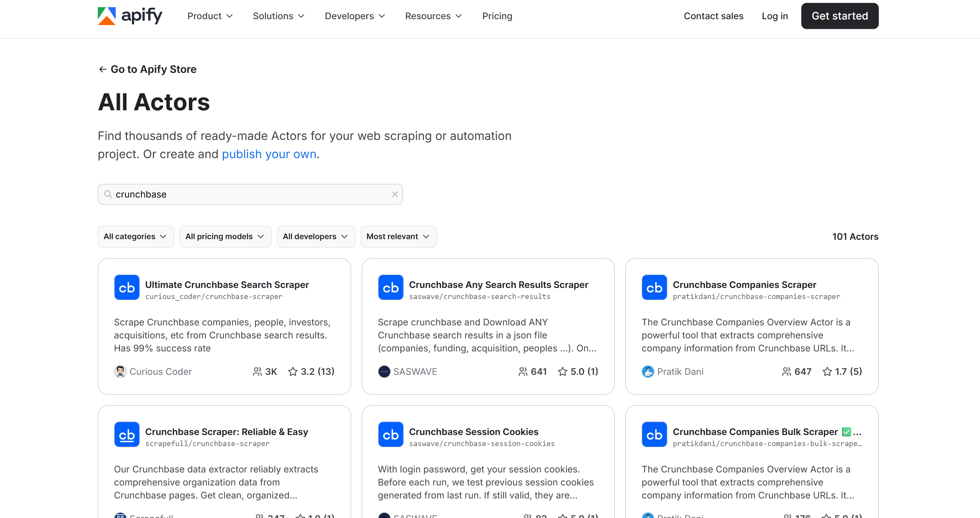Open the All categories filter
The width and height of the screenshot is (980, 518).
(x=135, y=236)
